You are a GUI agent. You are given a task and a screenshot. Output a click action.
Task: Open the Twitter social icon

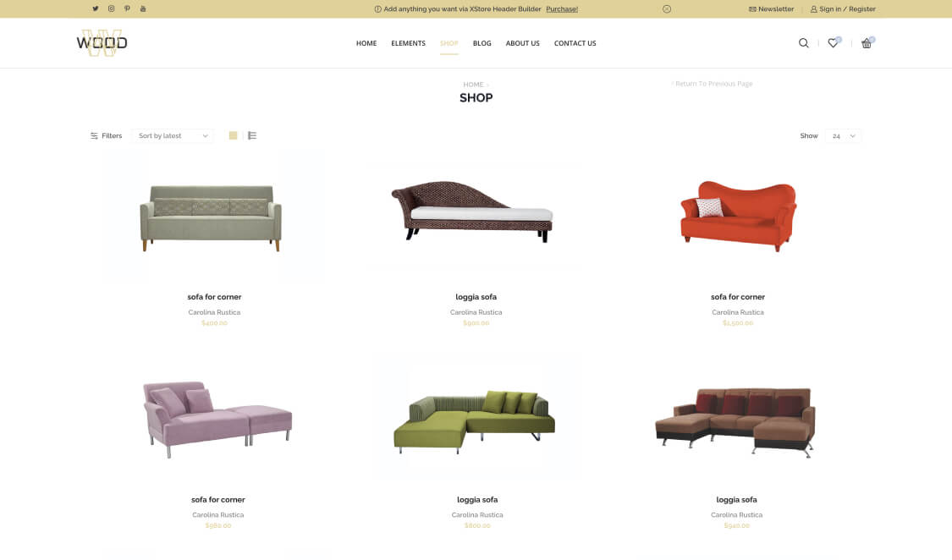[x=96, y=8]
